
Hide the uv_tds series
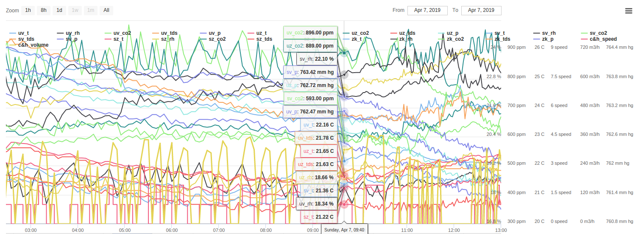(164, 33)
